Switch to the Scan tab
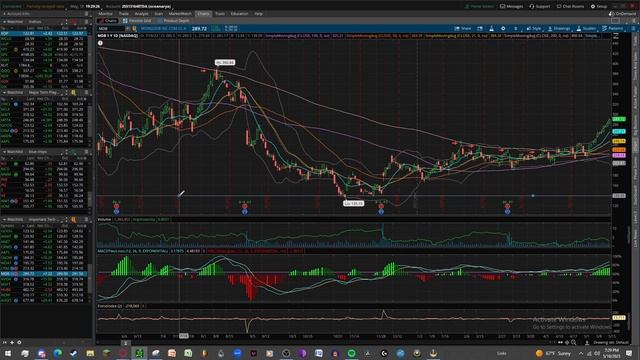This screenshot has height=360, width=640. 158,13
